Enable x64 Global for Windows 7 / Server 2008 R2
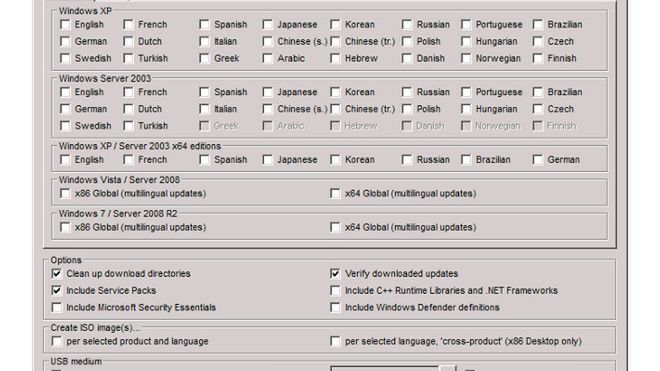660x371 pixels. [x=335, y=227]
